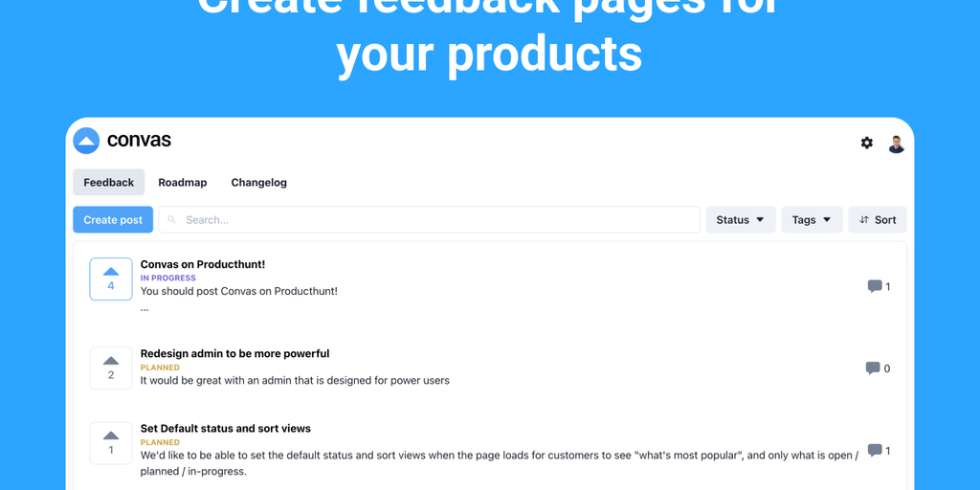This screenshot has height=490, width=980.
Task: Upvote the Set Default status post
Action: [x=111, y=442]
